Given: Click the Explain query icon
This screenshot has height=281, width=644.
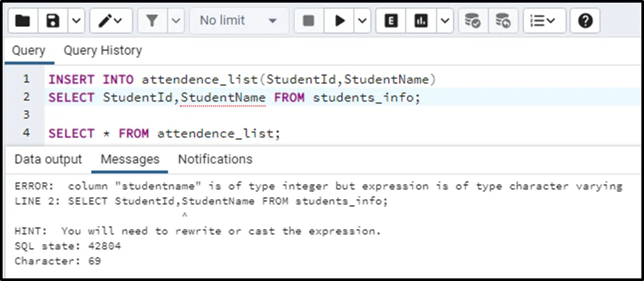Looking at the screenshot, I should pyautogui.click(x=391, y=21).
